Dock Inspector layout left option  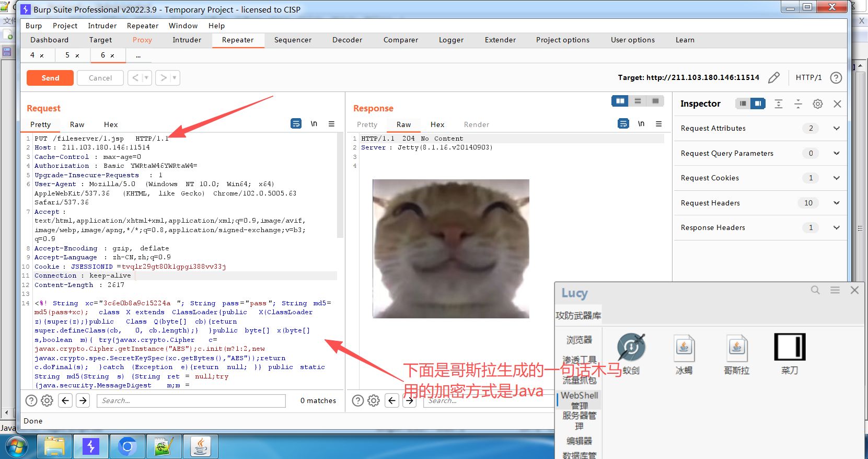pyautogui.click(x=743, y=104)
